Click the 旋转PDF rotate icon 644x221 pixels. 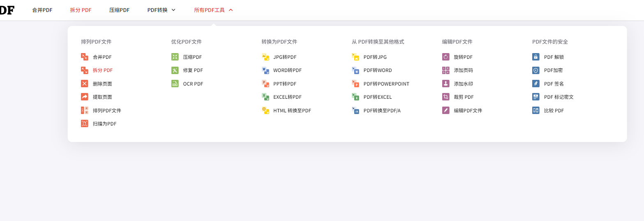(446, 57)
